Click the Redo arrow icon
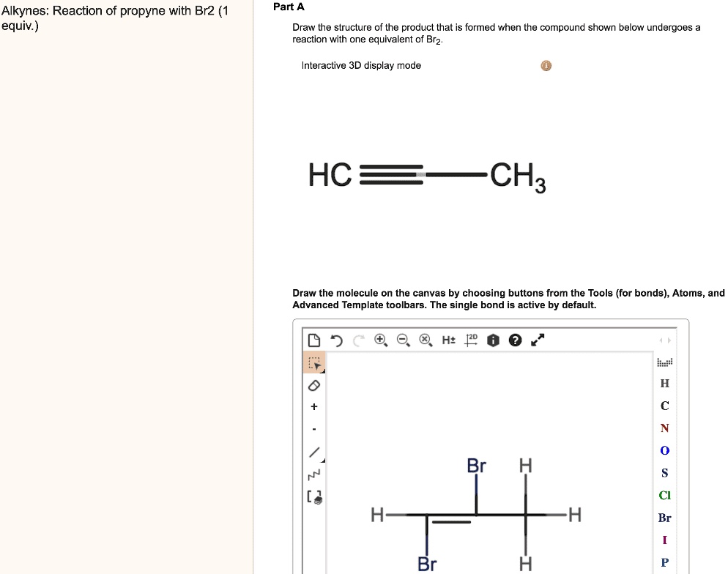 (x=358, y=339)
